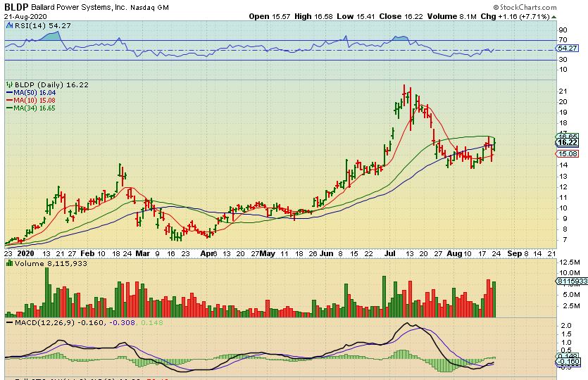Click the 0.148 MACD histogram value
The image size is (588, 380).
pos(152,322)
